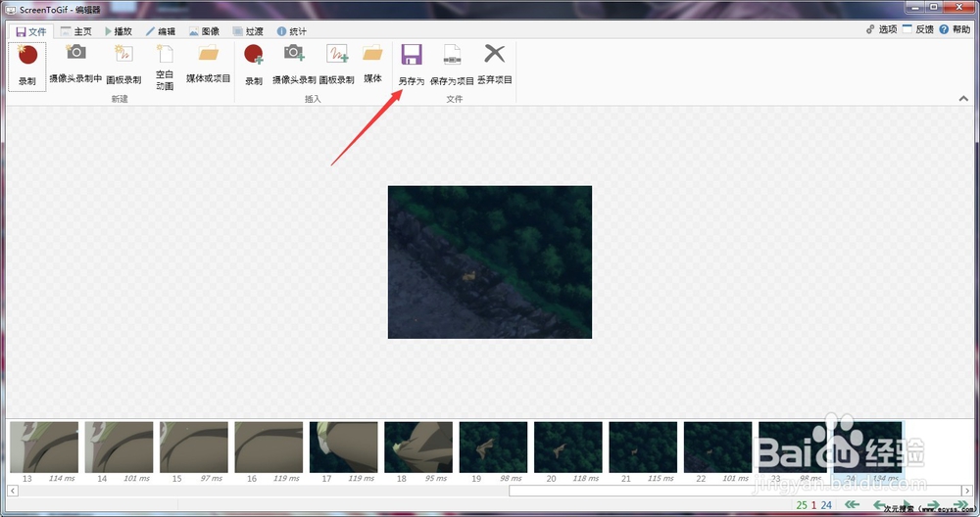Select frame 16 thumbnail
This screenshot has width=980, height=517.
point(269,447)
